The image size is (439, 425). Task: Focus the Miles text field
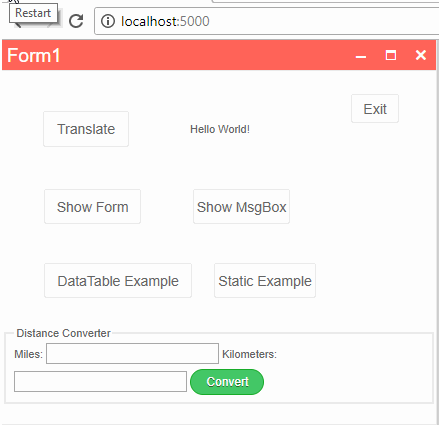click(132, 353)
